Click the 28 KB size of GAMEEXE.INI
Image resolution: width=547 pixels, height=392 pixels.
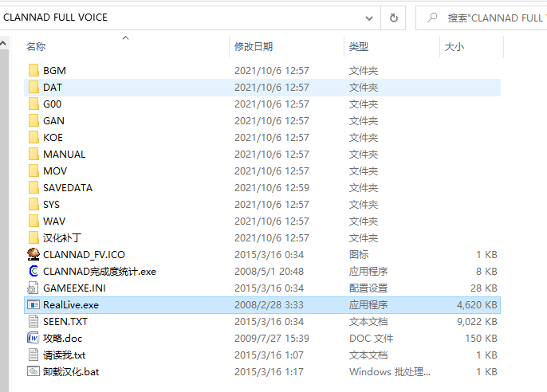click(x=483, y=288)
